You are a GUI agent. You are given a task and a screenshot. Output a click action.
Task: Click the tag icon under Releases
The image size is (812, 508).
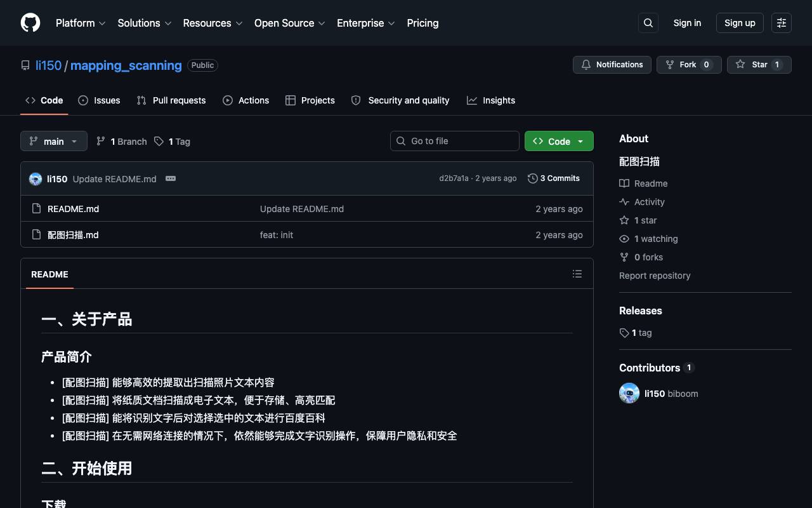(624, 333)
